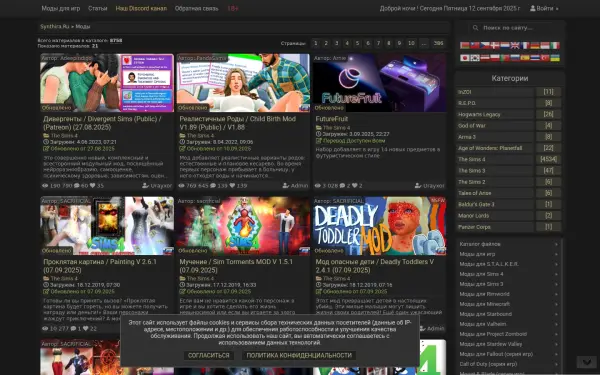Select the Ukrainian flag language icon

555,58
